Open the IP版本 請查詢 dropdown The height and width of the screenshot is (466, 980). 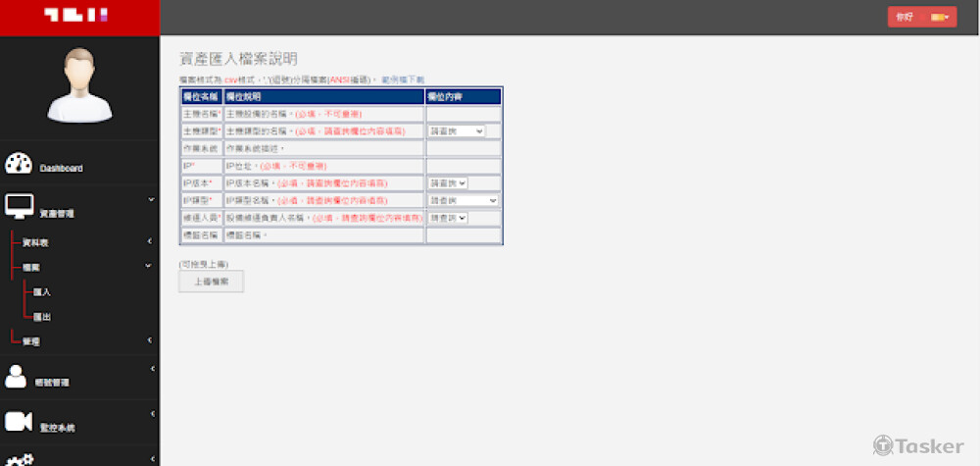pos(448,182)
